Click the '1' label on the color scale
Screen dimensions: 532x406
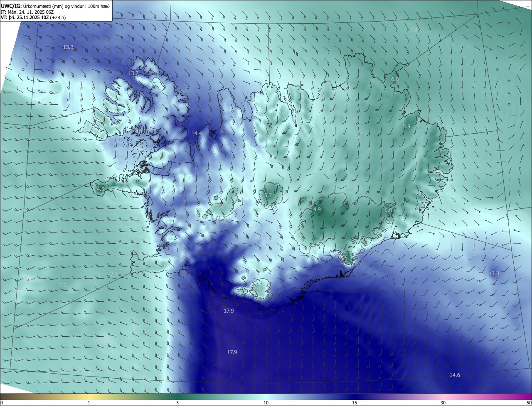tap(89, 403)
